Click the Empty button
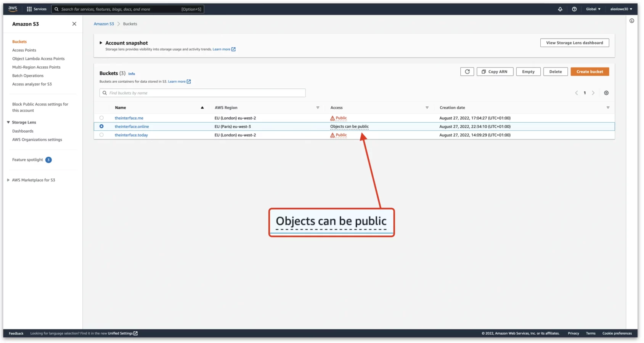 [528, 72]
